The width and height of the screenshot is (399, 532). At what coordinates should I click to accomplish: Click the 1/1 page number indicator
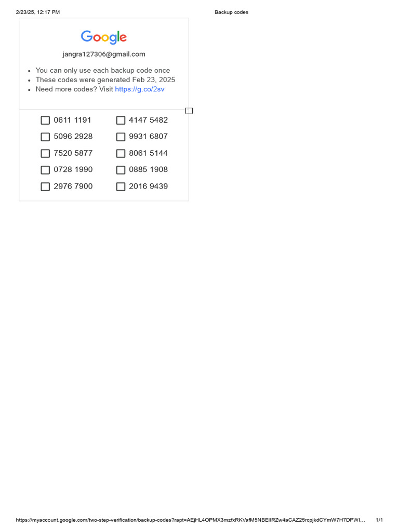tap(379, 520)
